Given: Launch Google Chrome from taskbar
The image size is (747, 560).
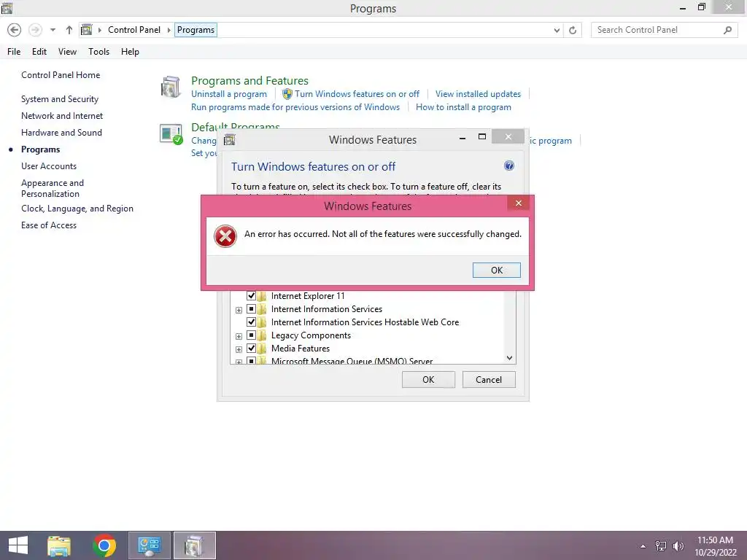Looking at the screenshot, I should (104, 545).
